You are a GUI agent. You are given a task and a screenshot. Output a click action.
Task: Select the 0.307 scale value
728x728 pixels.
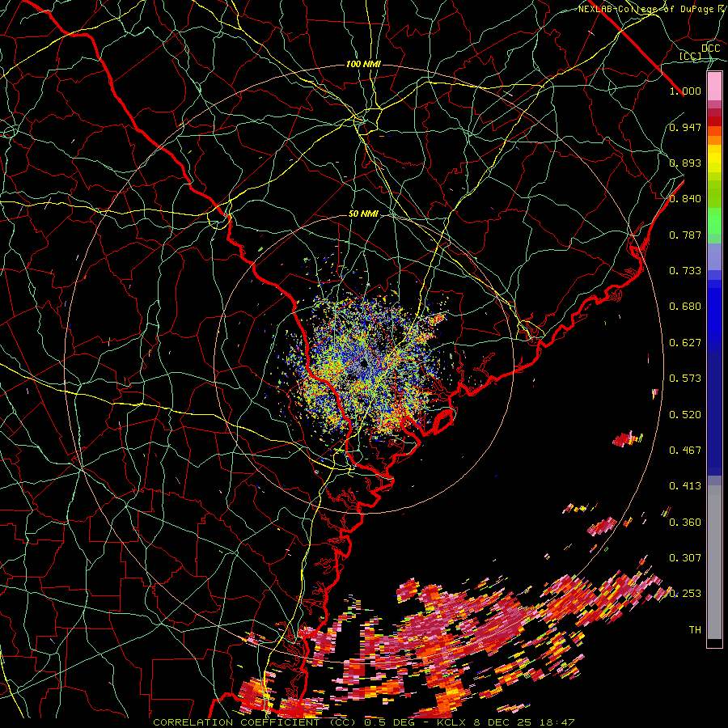tap(685, 558)
